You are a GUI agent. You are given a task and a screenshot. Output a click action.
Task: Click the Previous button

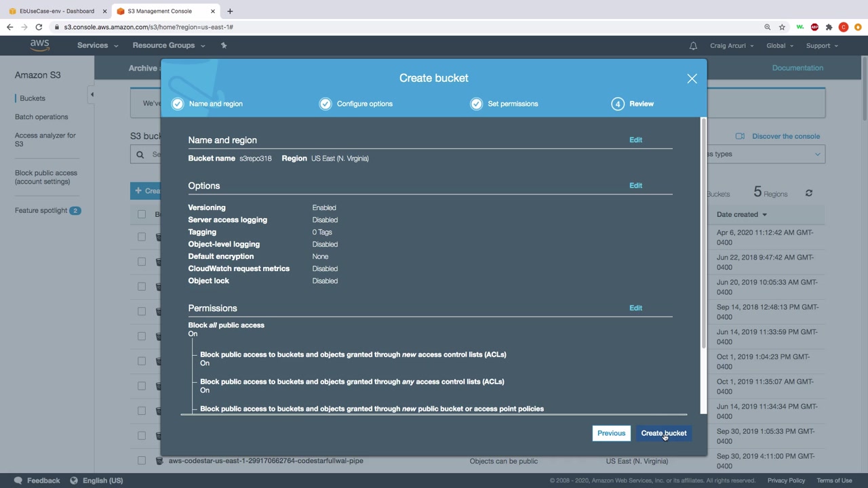point(611,433)
